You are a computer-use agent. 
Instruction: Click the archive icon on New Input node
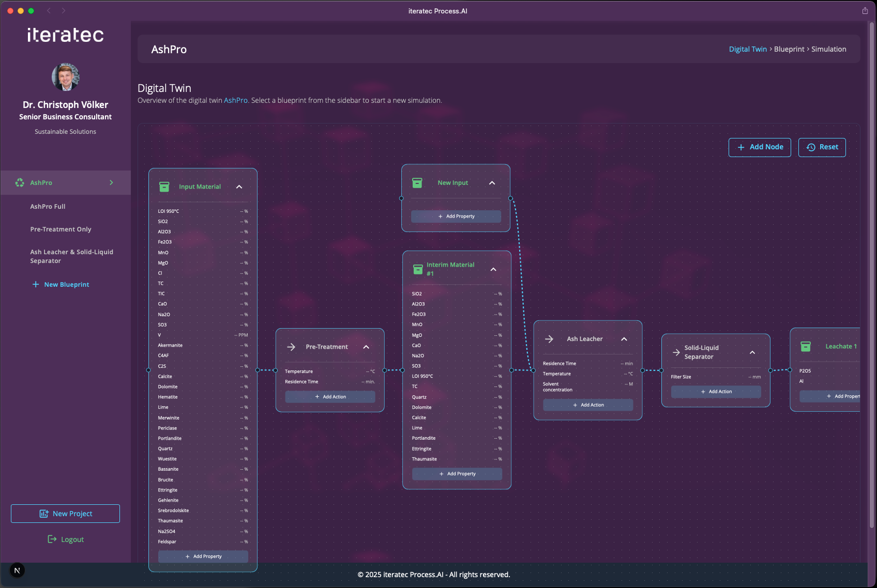coord(417,183)
